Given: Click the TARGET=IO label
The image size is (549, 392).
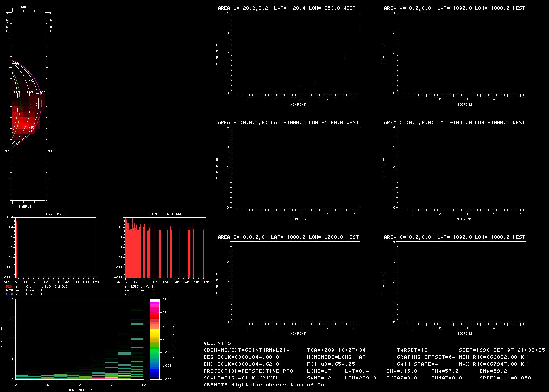Looking at the screenshot, I should [412, 350].
